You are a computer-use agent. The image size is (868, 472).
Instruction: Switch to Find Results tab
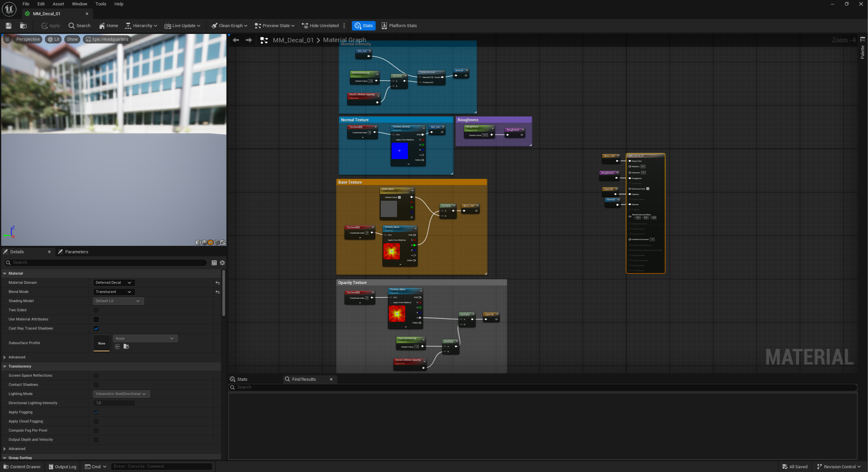point(304,379)
